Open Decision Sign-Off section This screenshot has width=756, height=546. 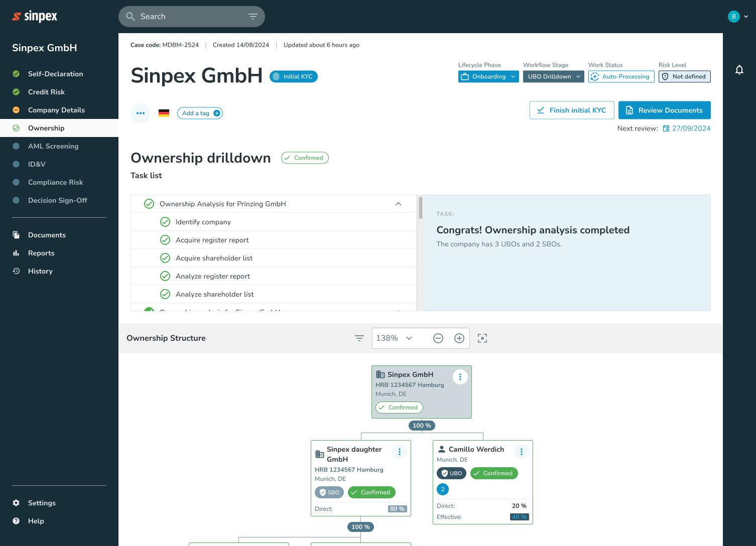[59, 200]
